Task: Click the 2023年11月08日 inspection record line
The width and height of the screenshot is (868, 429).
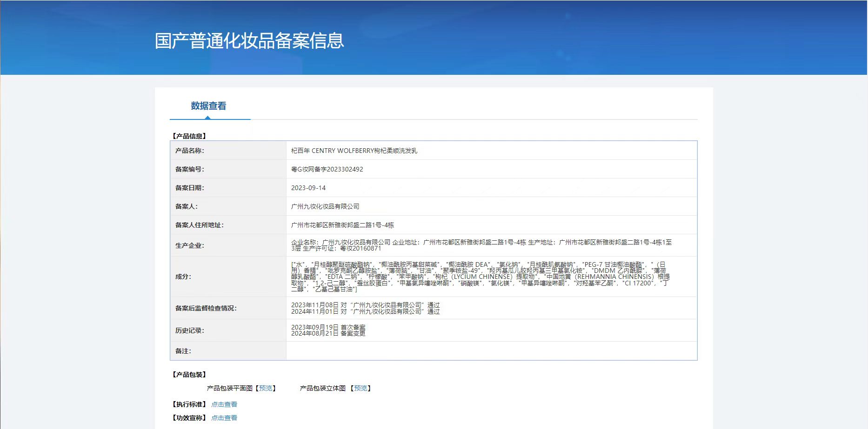Action: [x=365, y=305]
